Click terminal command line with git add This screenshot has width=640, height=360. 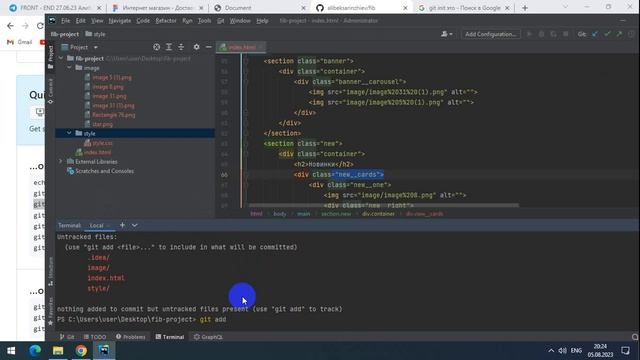point(142,319)
